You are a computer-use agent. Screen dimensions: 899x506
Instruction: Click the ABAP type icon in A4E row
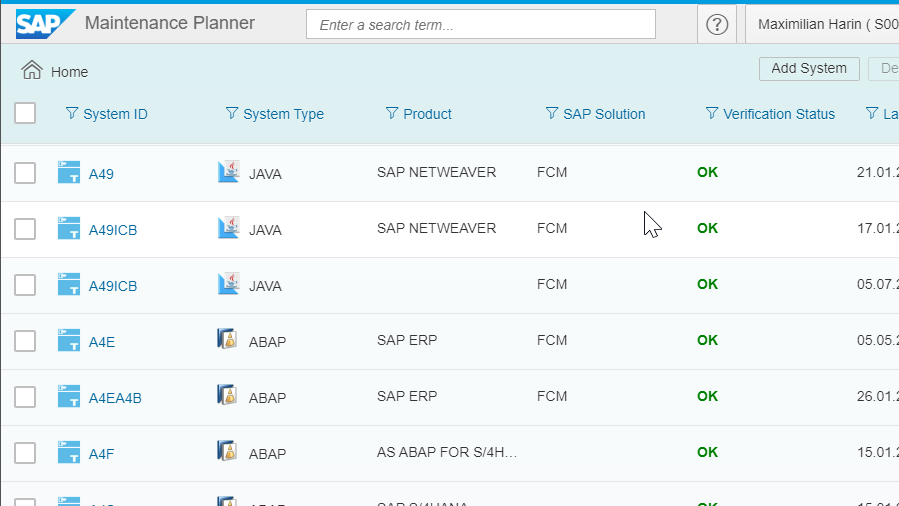pyautogui.click(x=228, y=339)
